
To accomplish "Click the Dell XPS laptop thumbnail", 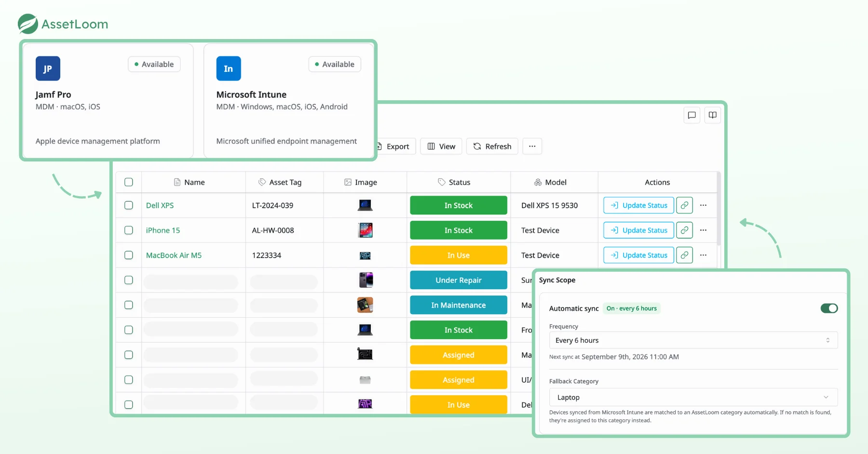I will tap(365, 205).
